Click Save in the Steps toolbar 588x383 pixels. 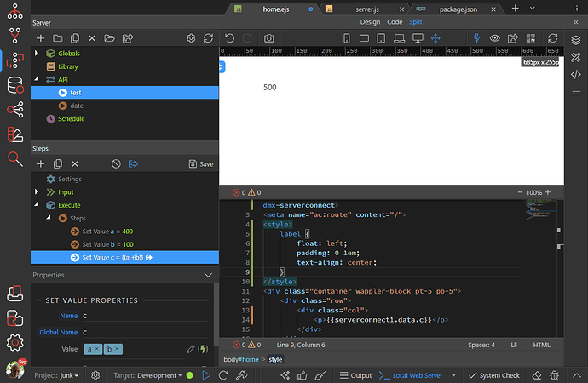click(201, 163)
